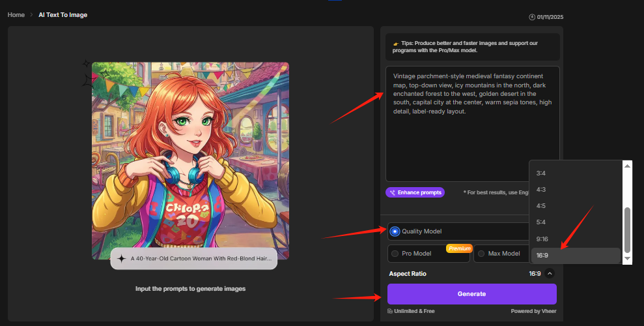Click the scrollbar down arrow in ratio list

(x=627, y=259)
